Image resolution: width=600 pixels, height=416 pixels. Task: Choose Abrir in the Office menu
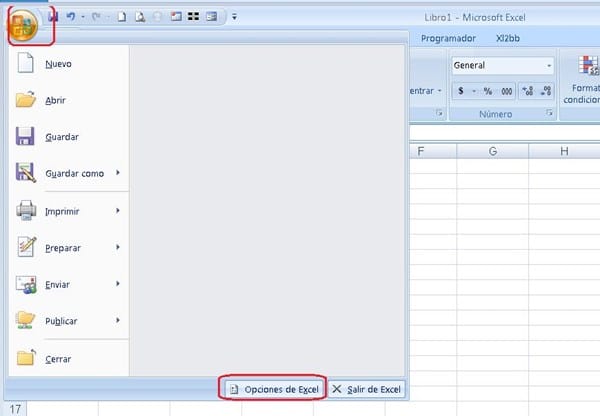(69, 100)
